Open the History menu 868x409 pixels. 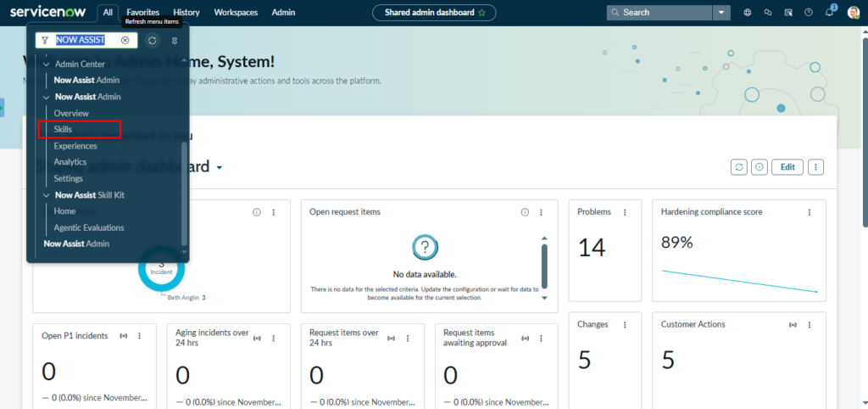(x=186, y=13)
